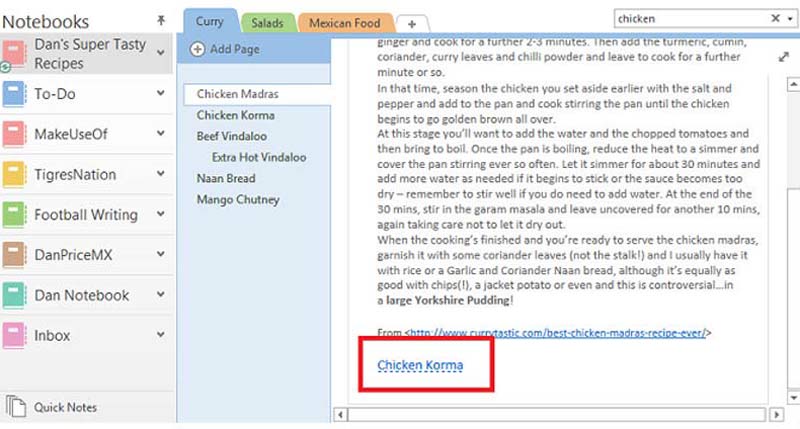Open the search scope dropdown
This screenshot has height=429, width=800.
coord(791,18)
